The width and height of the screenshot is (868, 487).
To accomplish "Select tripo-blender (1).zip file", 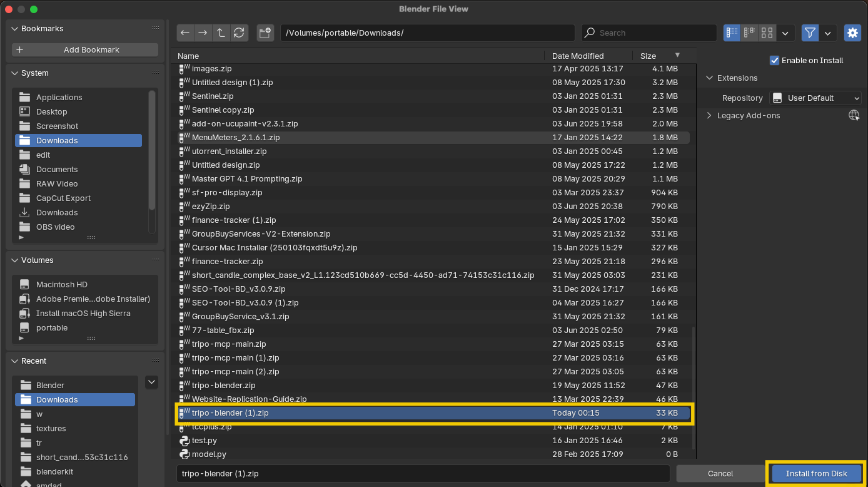I will 433,413.
